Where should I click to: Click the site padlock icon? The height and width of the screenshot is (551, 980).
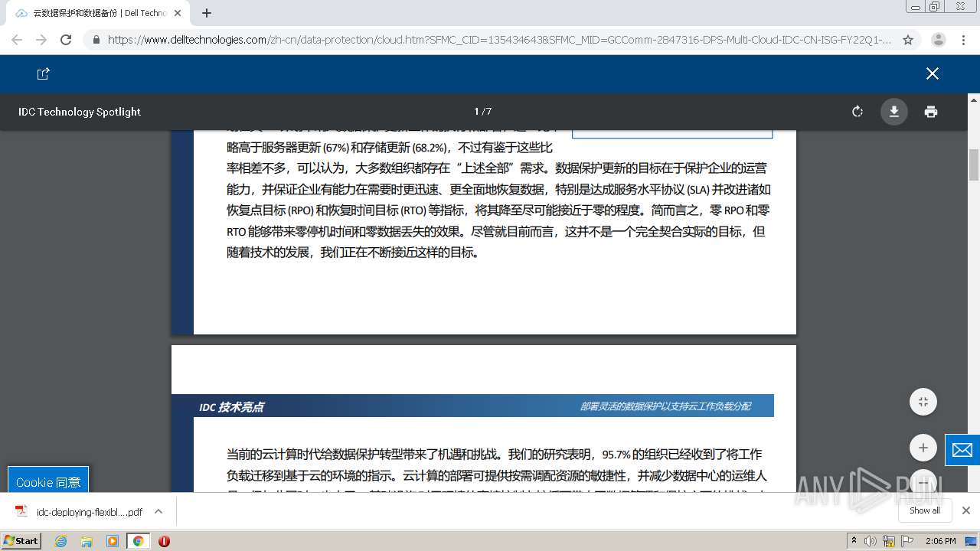pos(96,40)
